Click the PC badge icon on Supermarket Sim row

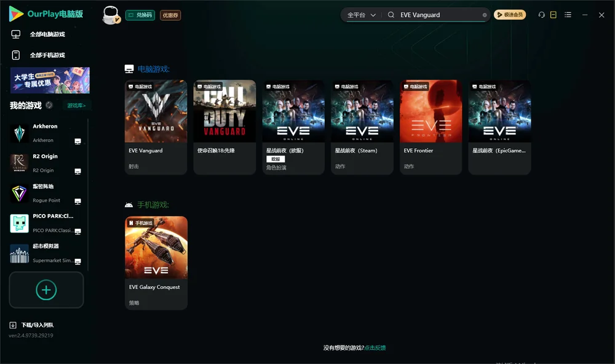click(x=77, y=262)
